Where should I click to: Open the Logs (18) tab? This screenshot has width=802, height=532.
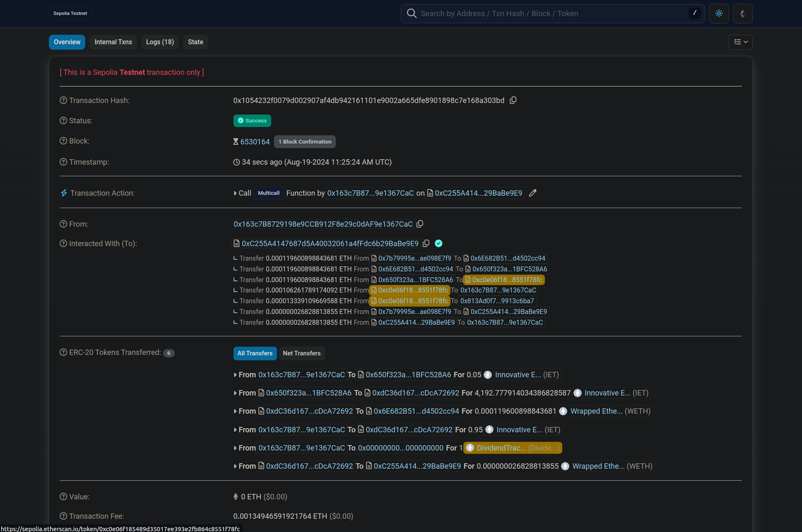point(160,42)
